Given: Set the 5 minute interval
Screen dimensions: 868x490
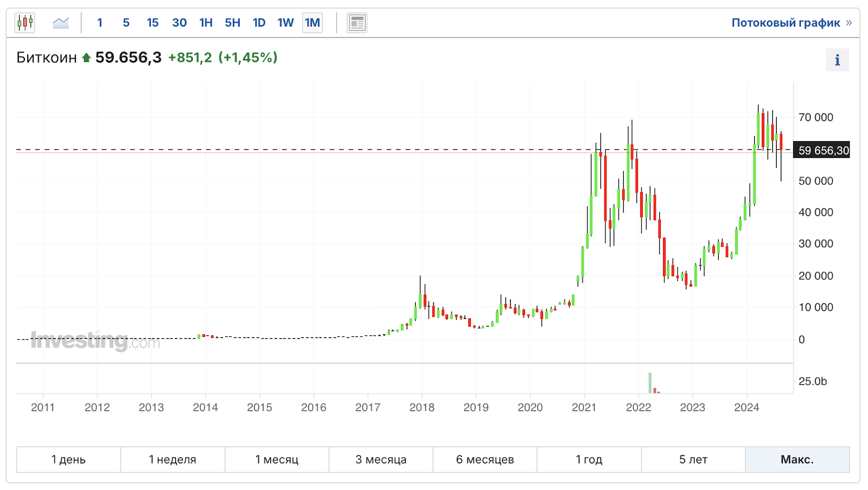Looking at the screenshot, I should click(x=126, y=23).
